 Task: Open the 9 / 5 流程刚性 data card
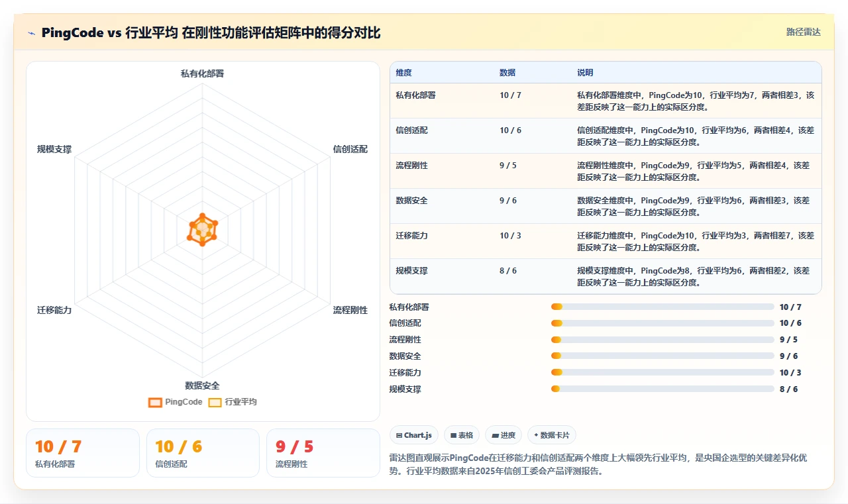pos(323,453)
